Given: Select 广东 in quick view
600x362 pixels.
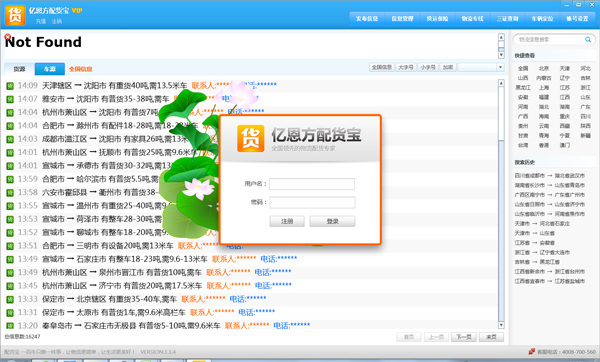Looking at the screenshot, I should click(585, 107).
